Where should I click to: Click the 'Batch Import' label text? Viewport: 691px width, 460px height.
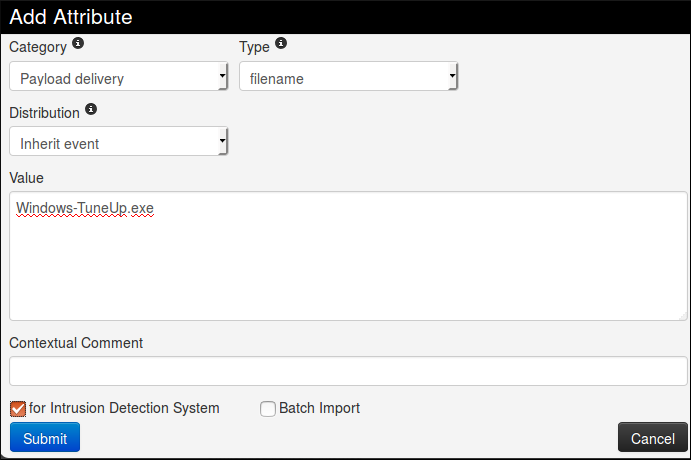(319, 408)
